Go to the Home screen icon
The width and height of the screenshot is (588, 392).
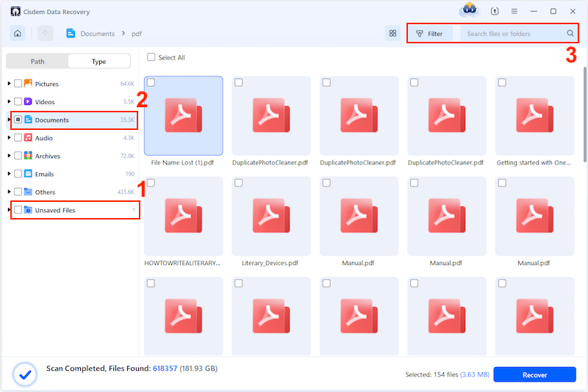tap(18, 33)
